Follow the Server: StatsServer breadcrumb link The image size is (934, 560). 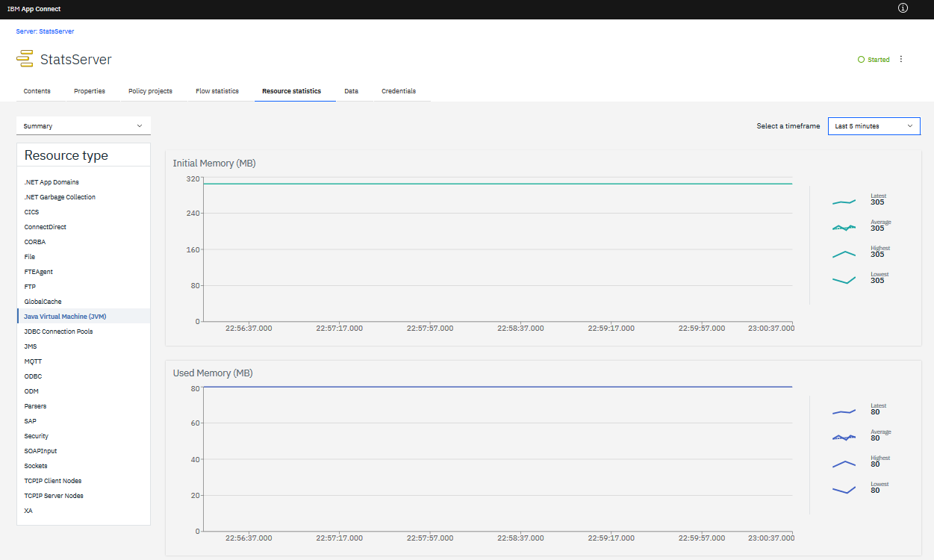(45, 31)
